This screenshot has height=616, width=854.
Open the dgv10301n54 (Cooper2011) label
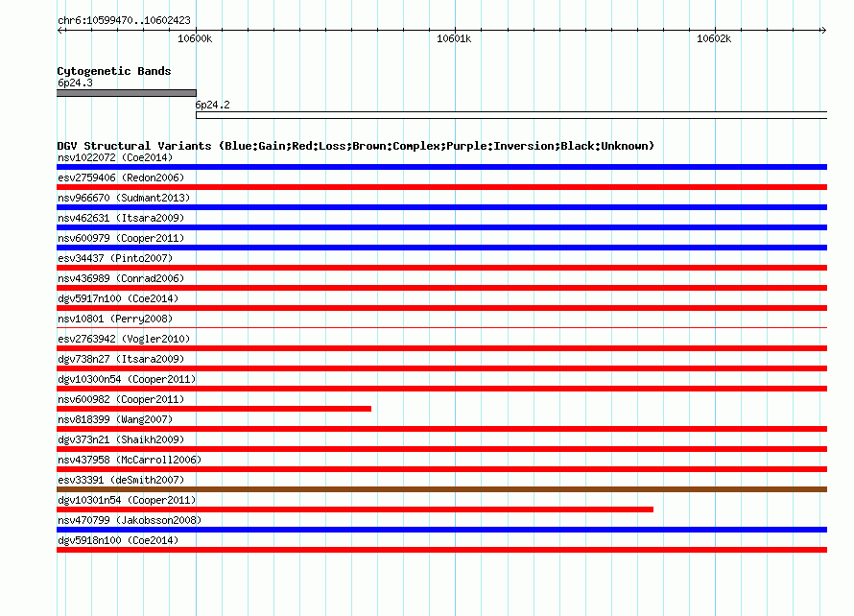click(127, 500)
